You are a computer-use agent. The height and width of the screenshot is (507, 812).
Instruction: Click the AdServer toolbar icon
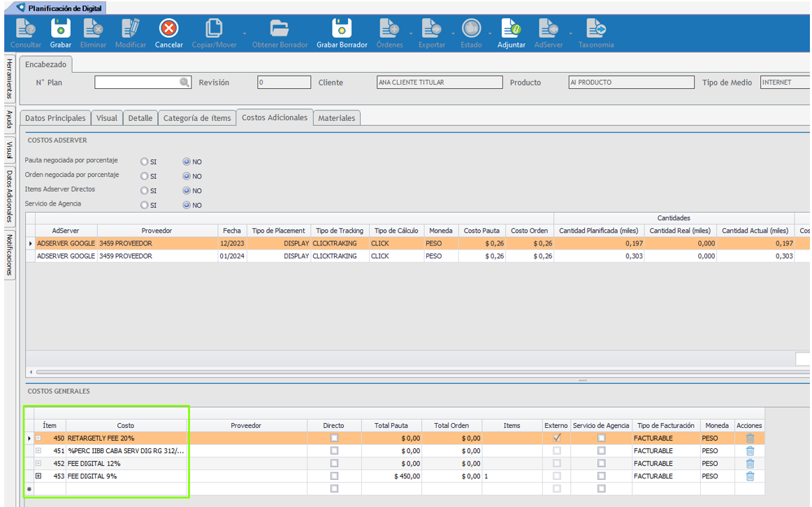tap(549, 29)
